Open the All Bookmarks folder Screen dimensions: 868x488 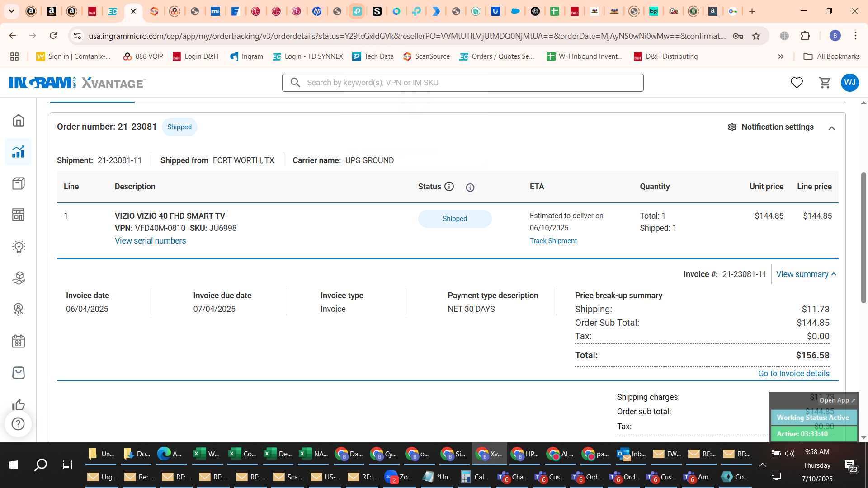[831, 56]
